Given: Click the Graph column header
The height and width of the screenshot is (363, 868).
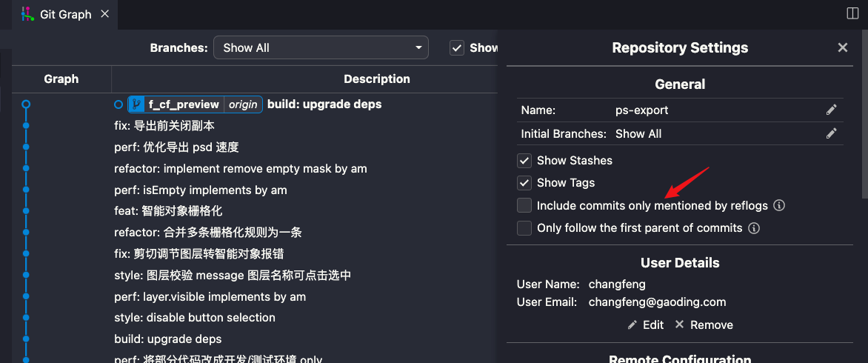Looking at the screenshot, I should [61, 79].
